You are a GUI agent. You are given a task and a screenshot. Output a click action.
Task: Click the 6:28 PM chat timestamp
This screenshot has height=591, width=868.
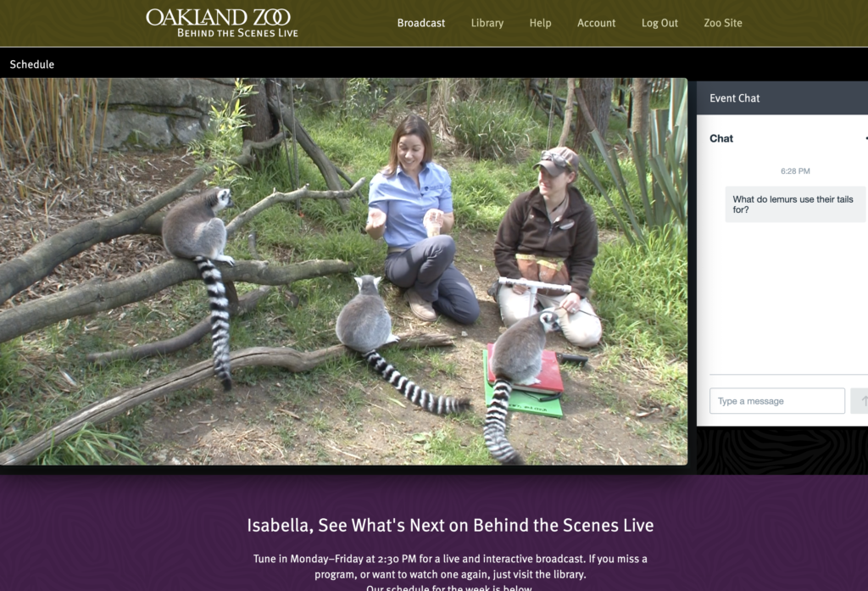point(795,171)
